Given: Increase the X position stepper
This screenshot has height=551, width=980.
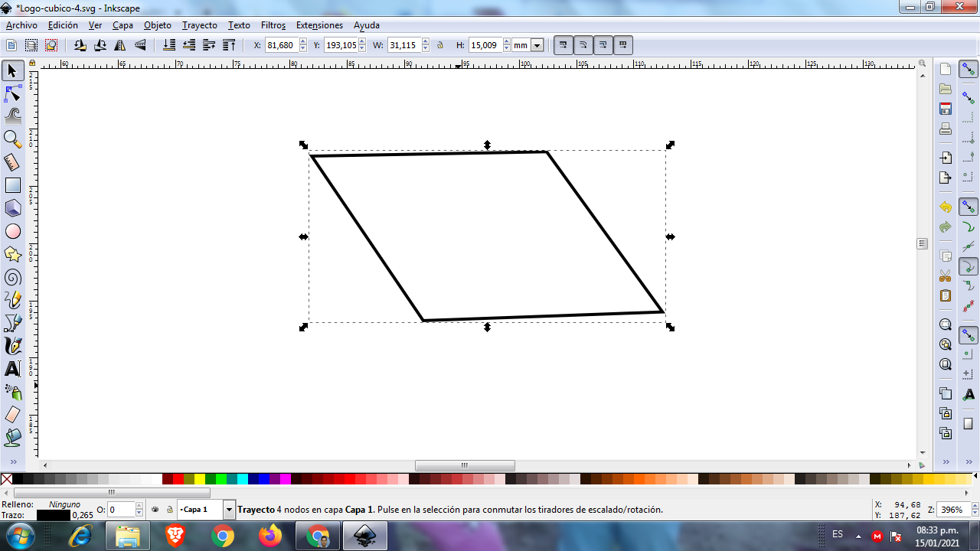Looking at the screenshot, I should [x=302, y=42].
